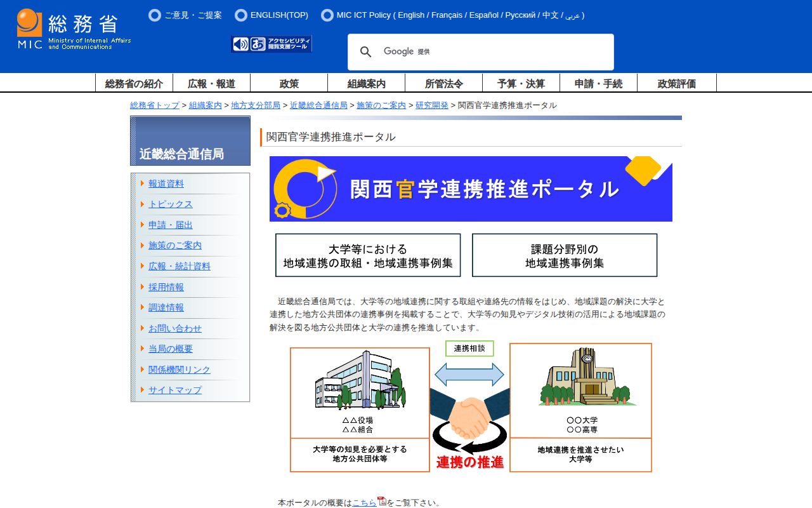Open MIC ICT Policy in Español
812x508 pixels.
[484, 15]
